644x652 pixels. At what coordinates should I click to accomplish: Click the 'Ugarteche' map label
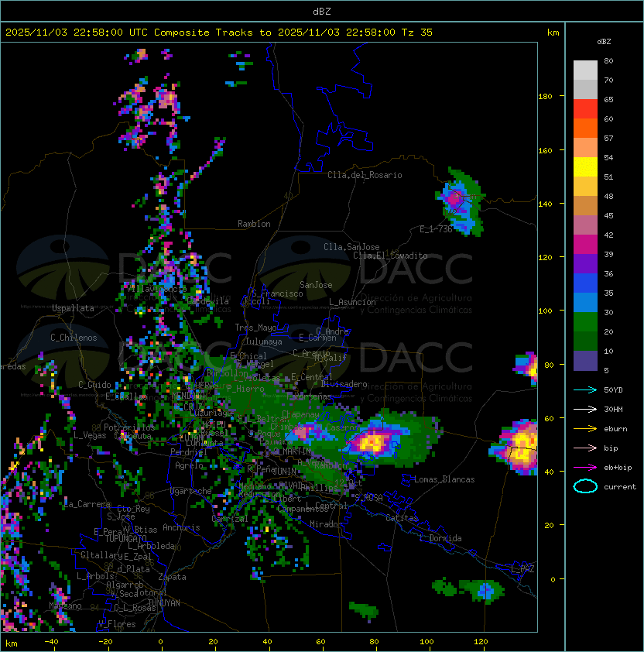(x=191, y=491)
